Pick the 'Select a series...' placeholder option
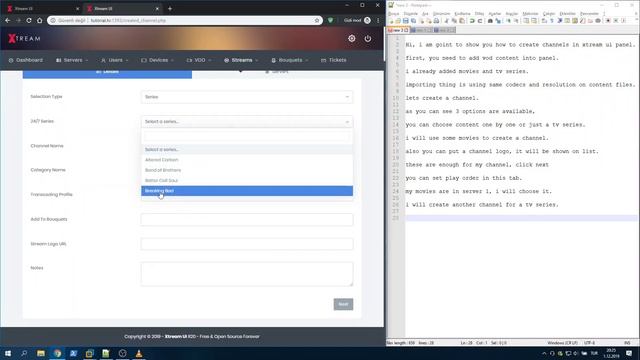This screenshot has height=360, width=640. coord(247,149)
